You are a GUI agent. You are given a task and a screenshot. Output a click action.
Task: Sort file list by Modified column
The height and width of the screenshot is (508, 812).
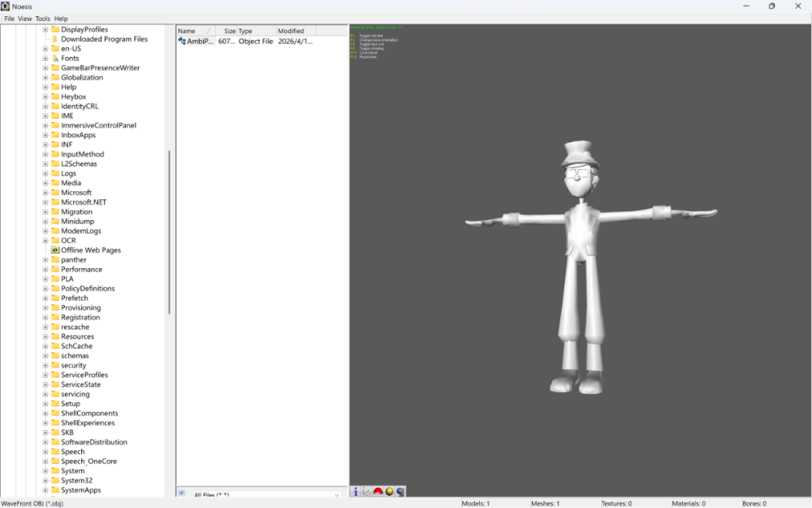click(296, 31)
